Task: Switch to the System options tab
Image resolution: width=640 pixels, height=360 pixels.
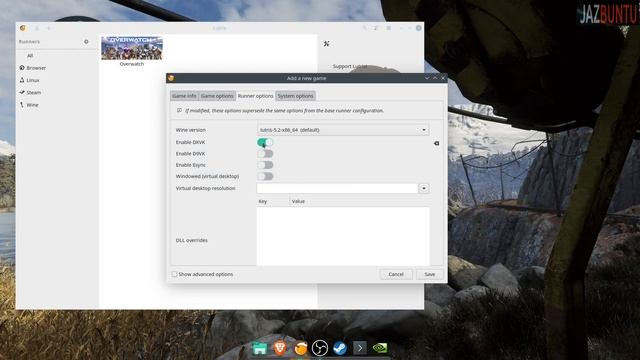Action: [x=296, y=96]
